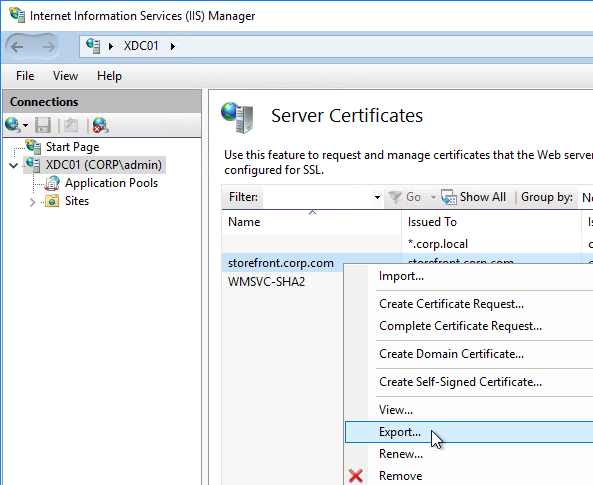Select Start Page in the tree
Image resolution: width=593 pixels, height=485 pixels.
[x=73, y=147]
